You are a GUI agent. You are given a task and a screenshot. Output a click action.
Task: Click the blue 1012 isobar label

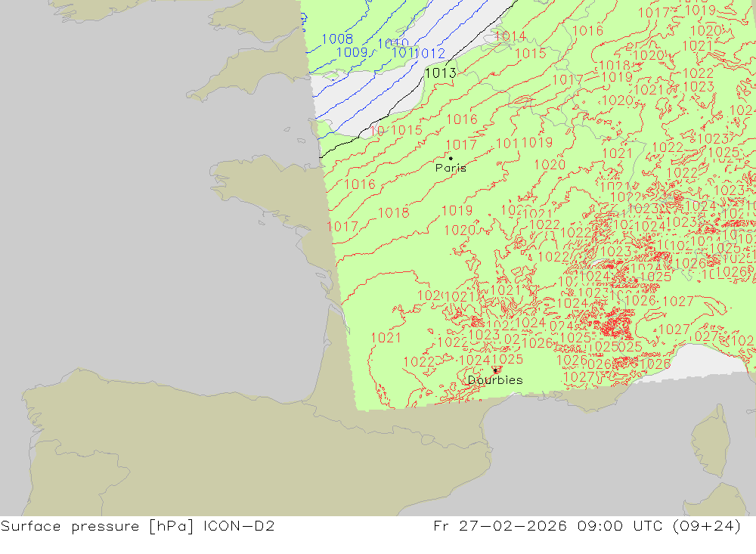point(431,53)
